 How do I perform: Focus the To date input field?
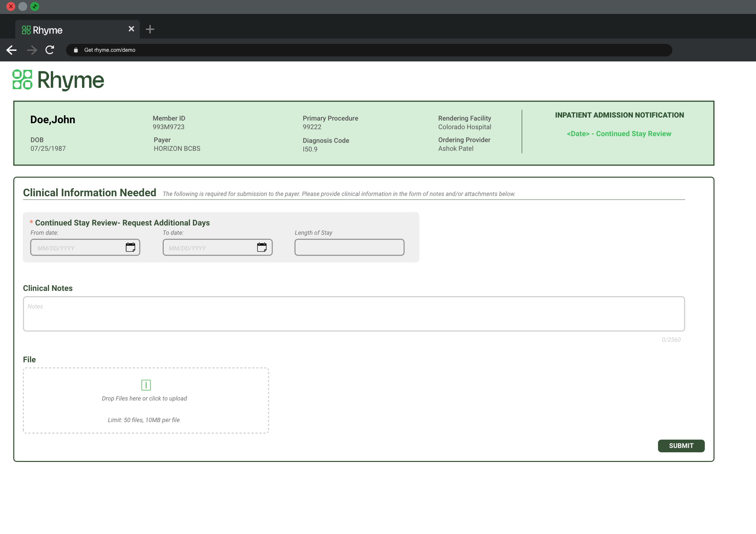(x=209, y=248)
